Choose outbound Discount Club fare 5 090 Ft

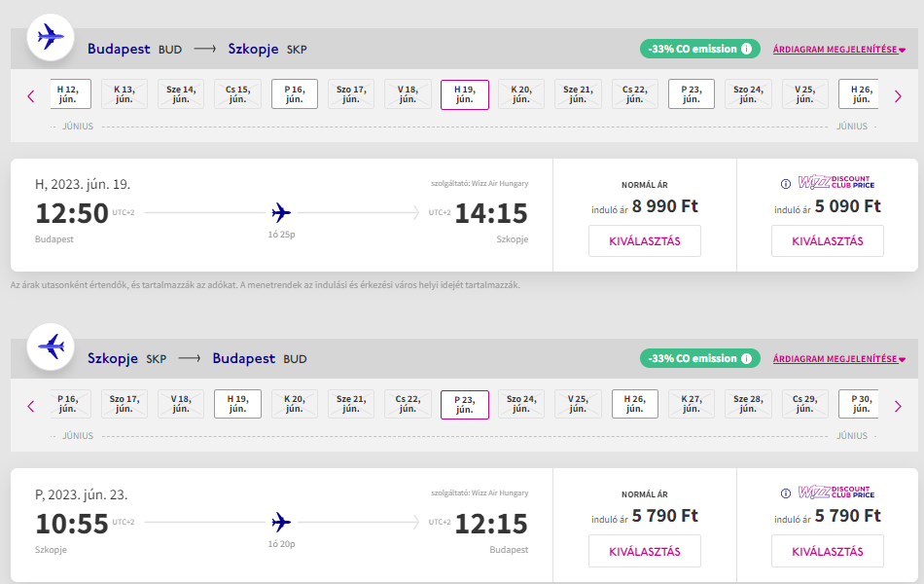pyautogui.click(x=827, y=240)
